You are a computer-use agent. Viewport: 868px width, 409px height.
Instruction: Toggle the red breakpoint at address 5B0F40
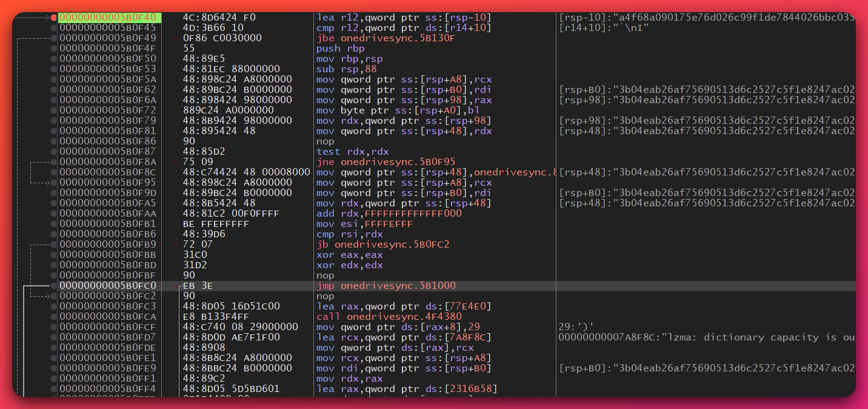pyautogui.click(x=55, y=17)
